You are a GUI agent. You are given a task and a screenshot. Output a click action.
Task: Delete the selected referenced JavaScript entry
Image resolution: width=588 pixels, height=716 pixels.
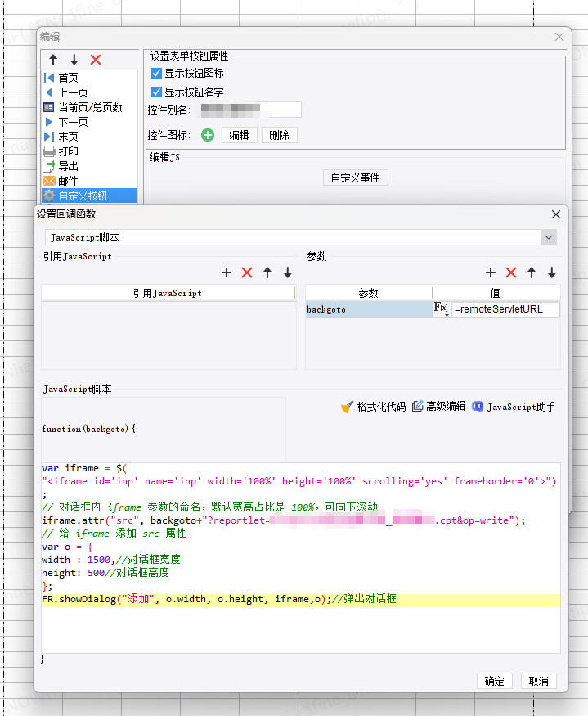click(x=247, y=273)
